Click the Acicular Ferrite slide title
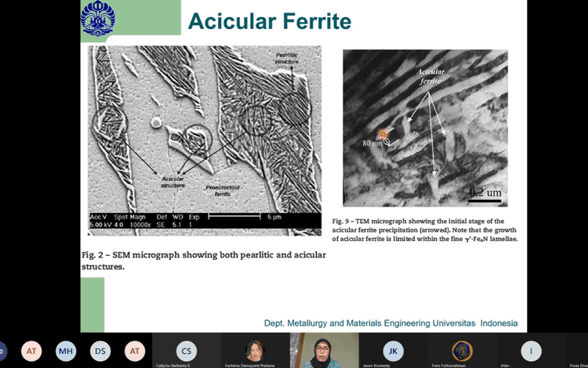 (x=270, y=21)
